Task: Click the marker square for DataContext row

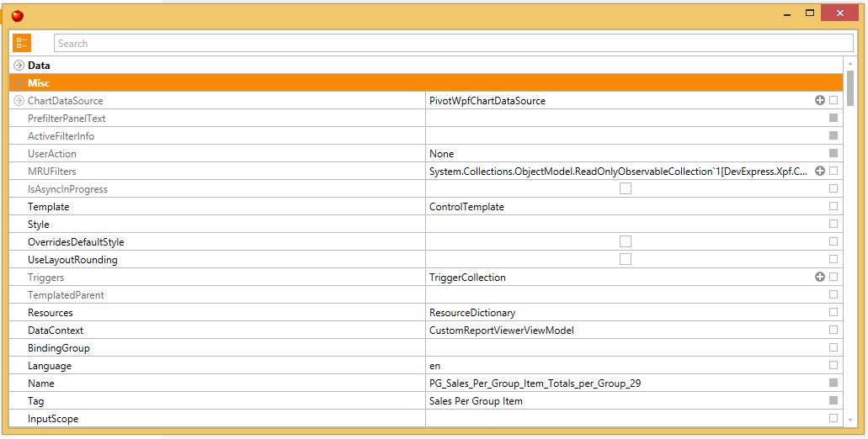Action: click(833, 330)
